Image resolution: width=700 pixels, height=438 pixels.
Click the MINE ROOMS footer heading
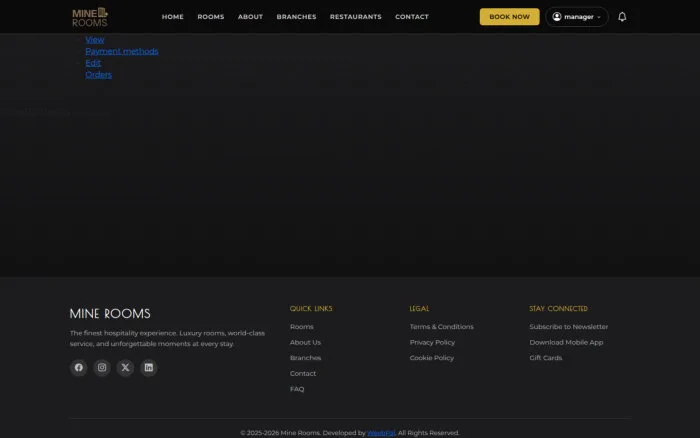(x=110, y=313)
